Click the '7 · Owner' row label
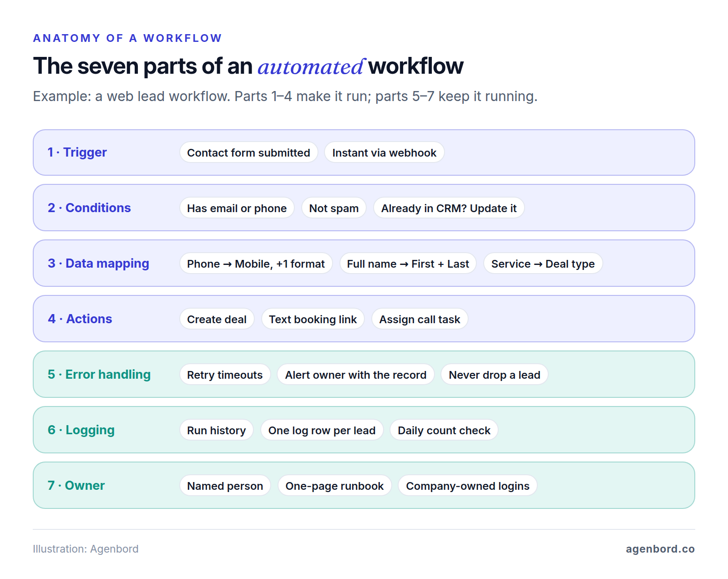 76,485
